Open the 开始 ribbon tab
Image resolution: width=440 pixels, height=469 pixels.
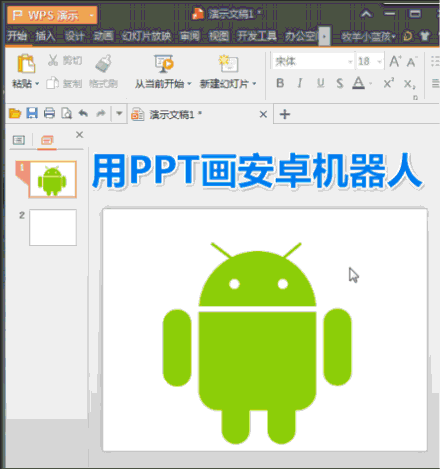[x=17, y=36]
